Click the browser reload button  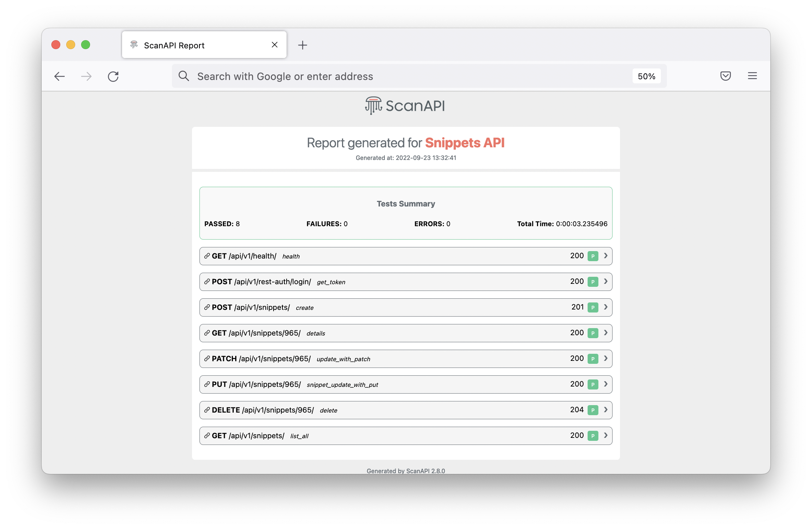pos(114,76)
